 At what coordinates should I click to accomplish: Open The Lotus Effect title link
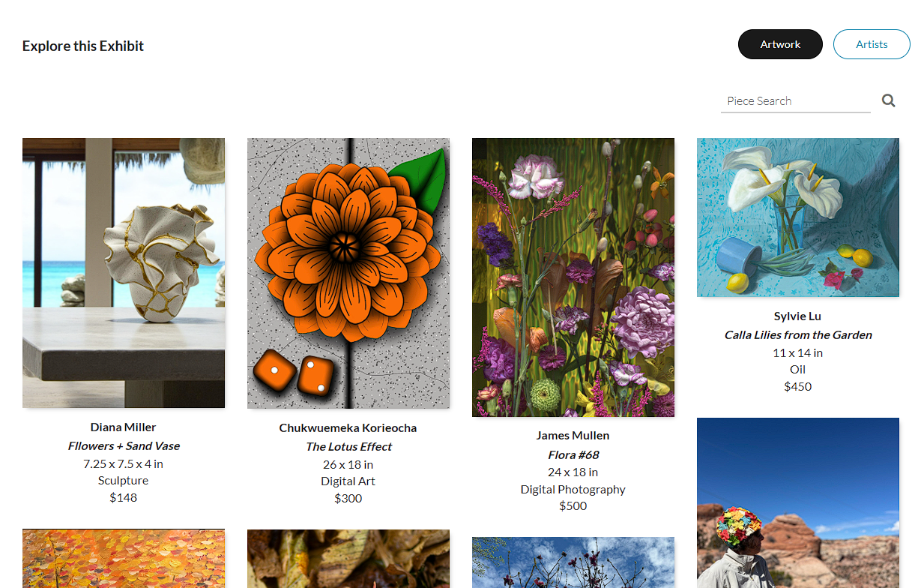pos(348,446)
